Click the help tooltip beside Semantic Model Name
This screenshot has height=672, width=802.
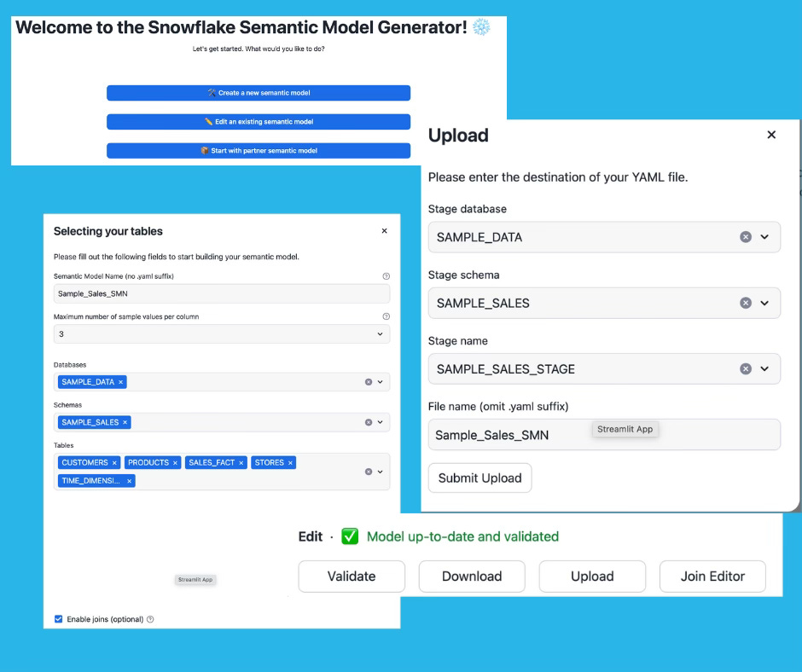click(386, 275)
